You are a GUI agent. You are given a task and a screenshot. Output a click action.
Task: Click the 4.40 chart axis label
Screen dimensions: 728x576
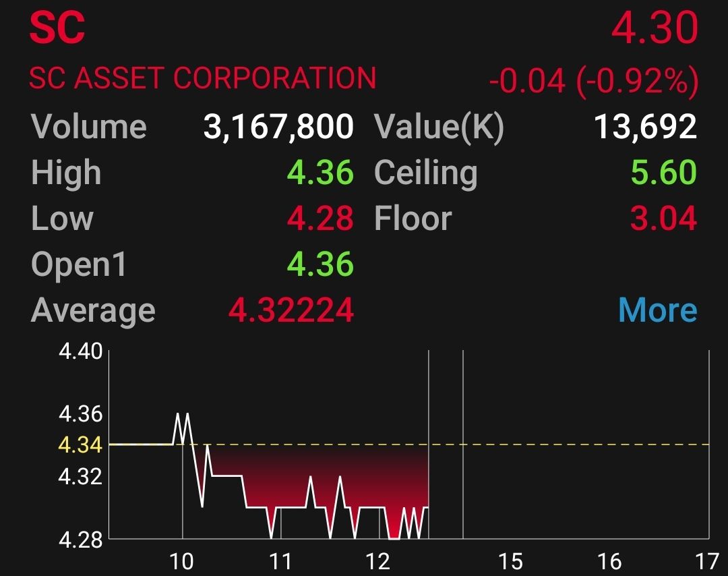80,351
